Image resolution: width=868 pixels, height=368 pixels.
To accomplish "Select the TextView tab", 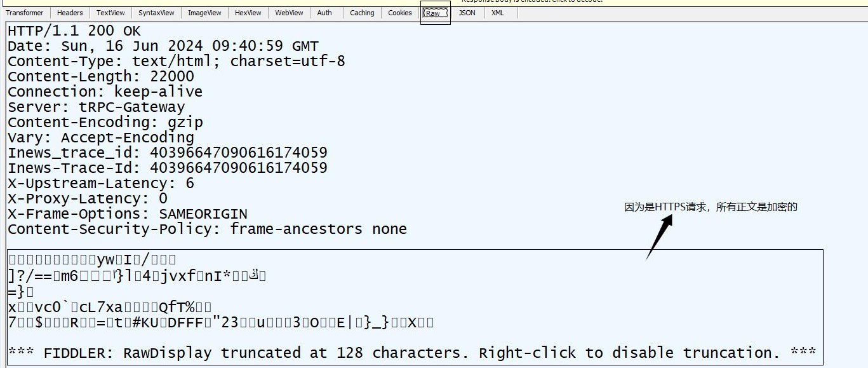I will [110, 13].
